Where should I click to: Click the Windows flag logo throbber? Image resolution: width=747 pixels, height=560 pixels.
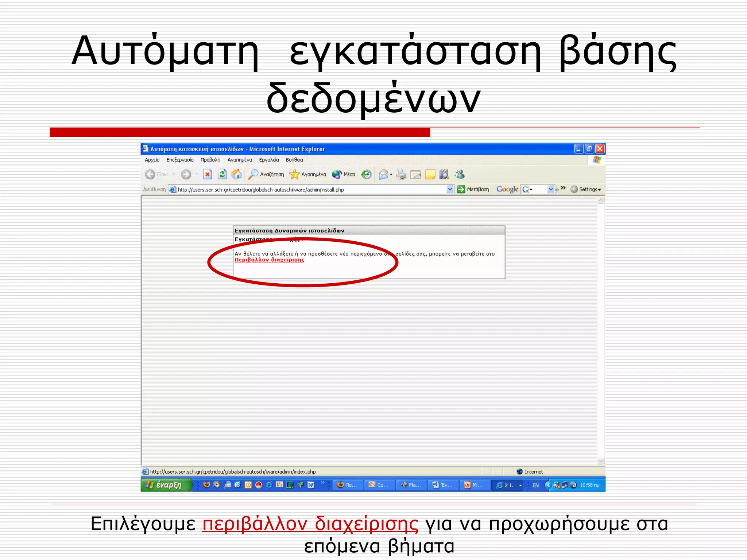pyautogui.click(x=597, y=160)
